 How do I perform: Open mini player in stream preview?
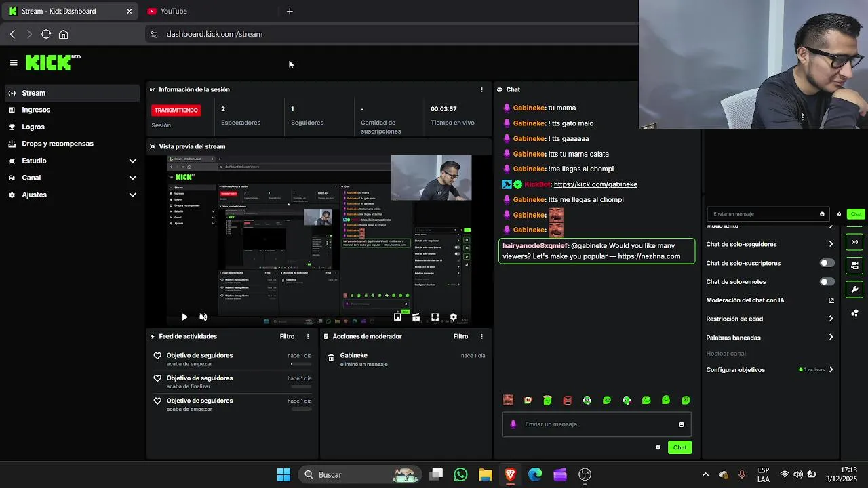pyautogui.click(x=397, y=317)
